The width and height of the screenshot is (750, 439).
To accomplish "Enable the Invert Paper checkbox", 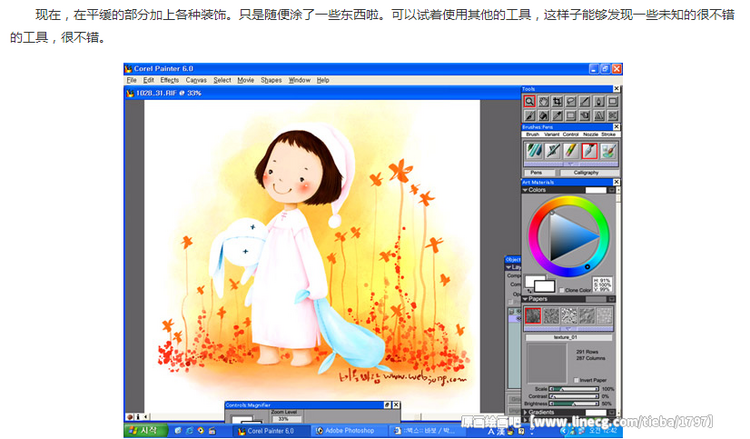I will [576, 380].
